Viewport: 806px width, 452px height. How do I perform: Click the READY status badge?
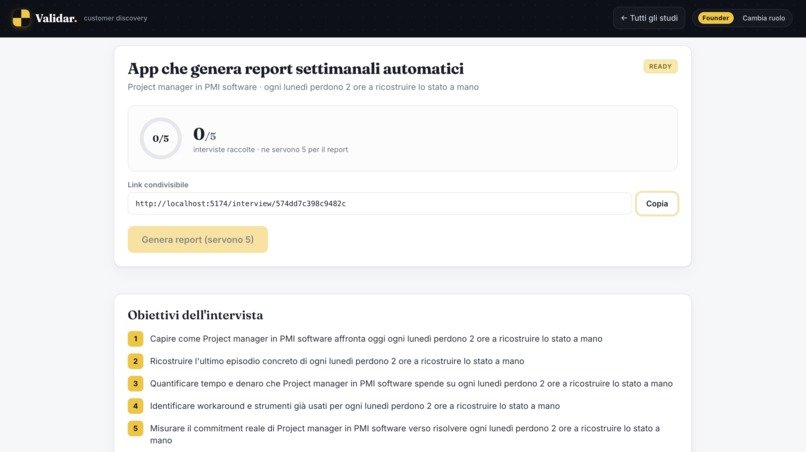[x=660, y=66]
